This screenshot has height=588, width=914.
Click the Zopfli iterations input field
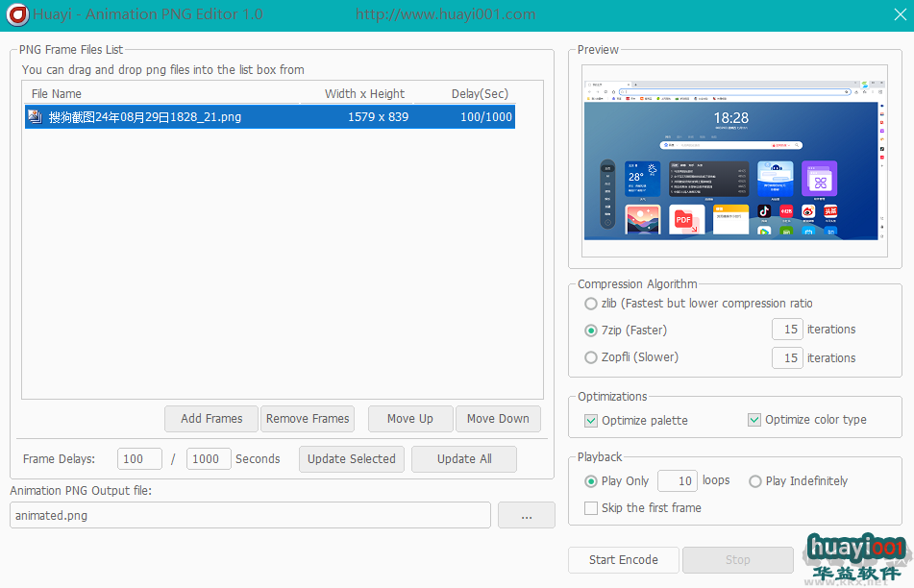click(x=787, y=357)
